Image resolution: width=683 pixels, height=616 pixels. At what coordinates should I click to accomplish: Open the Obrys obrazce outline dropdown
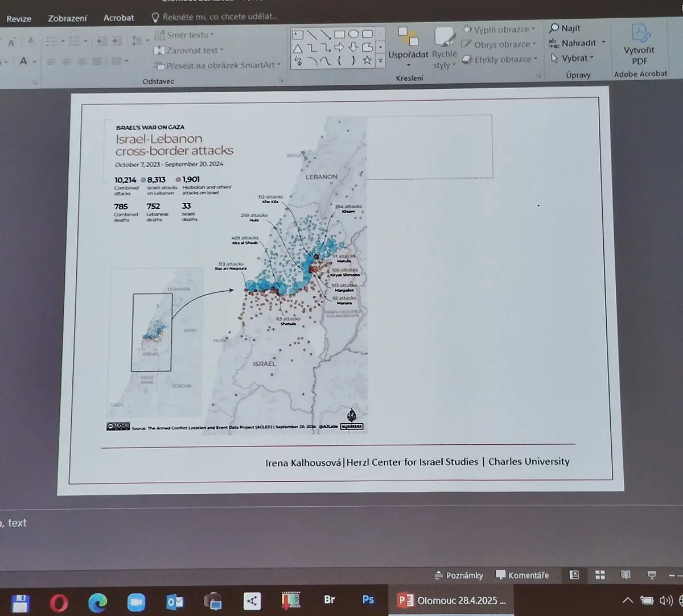click(498, 44)
